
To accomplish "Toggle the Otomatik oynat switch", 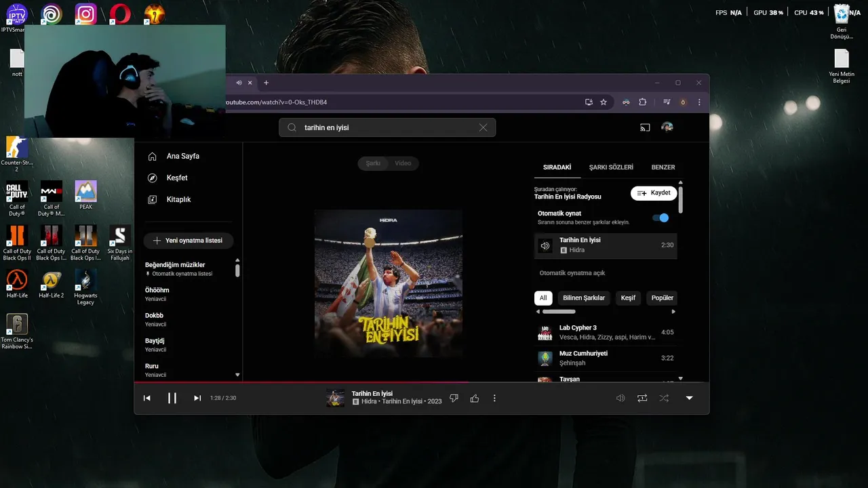I will click(660, 218).
